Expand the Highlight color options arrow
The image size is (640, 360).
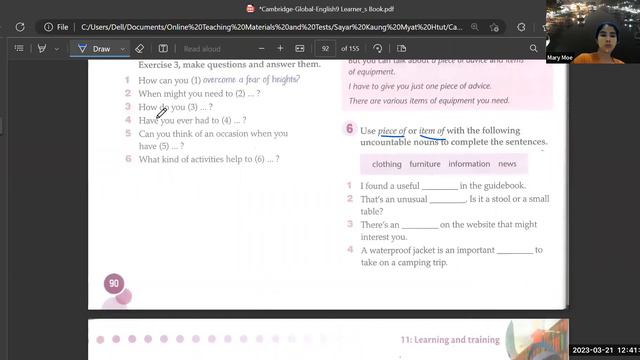click(57, 49)
